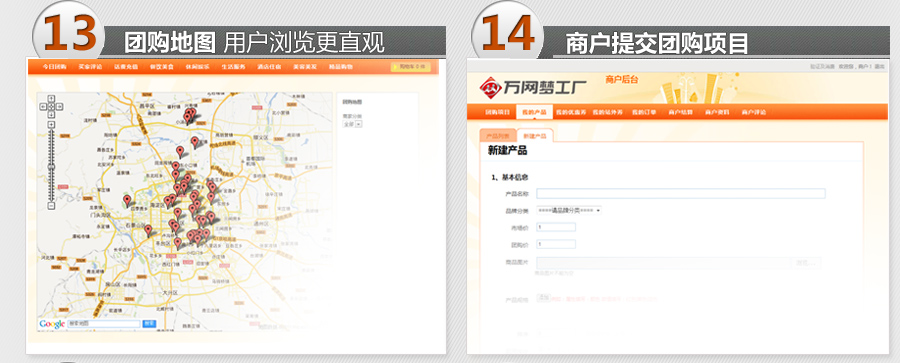Image resolution: width=900 pixels, height=363 pixels.
Task: Focus the 产品名称 product name field
Action: click(681, 194)
